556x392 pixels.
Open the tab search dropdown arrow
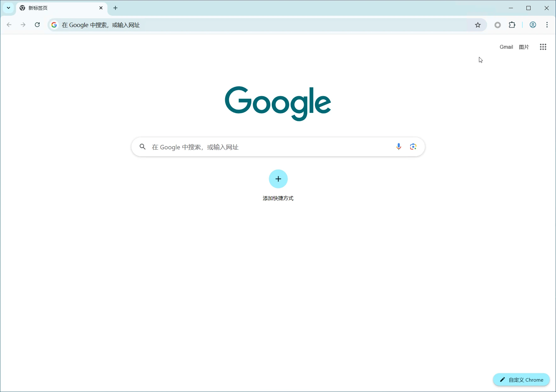8,8
